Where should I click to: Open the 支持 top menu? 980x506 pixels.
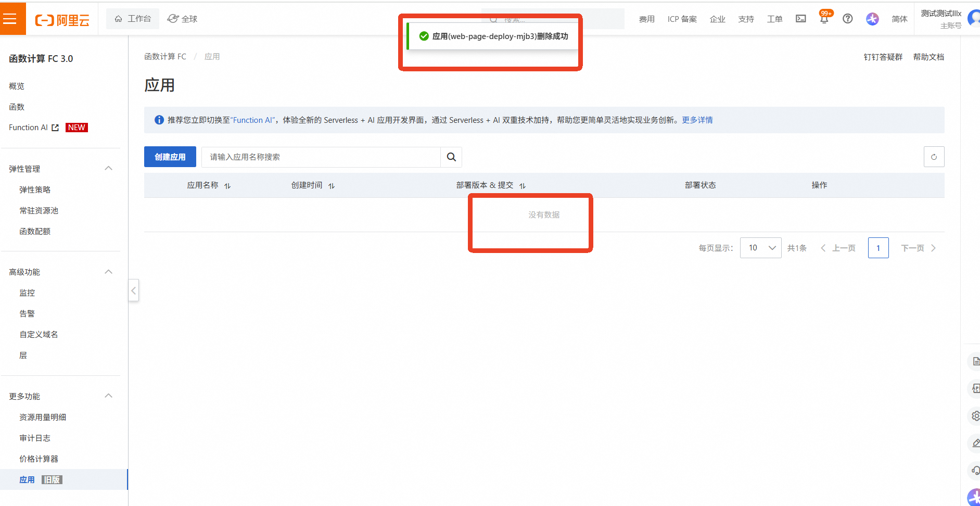pos(746,19)
